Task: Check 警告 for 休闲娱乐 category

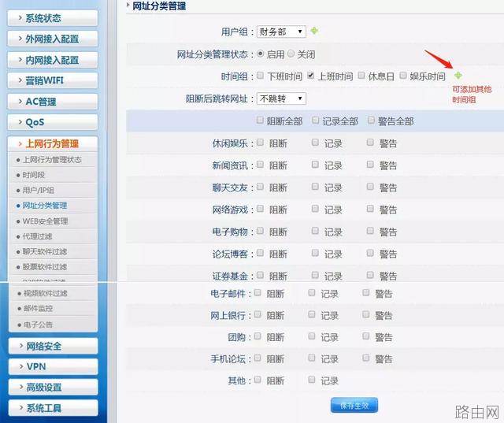Action: click(370, 143)
